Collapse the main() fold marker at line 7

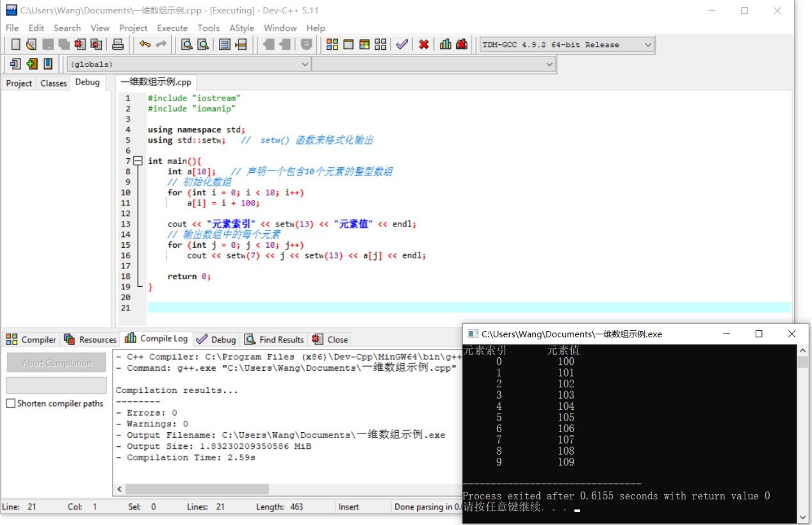pos(138,161)
